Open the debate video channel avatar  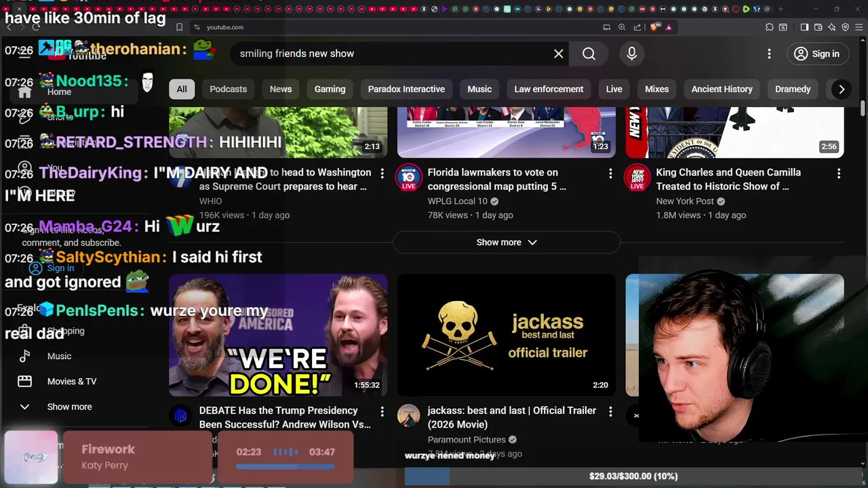pos(180,415)
